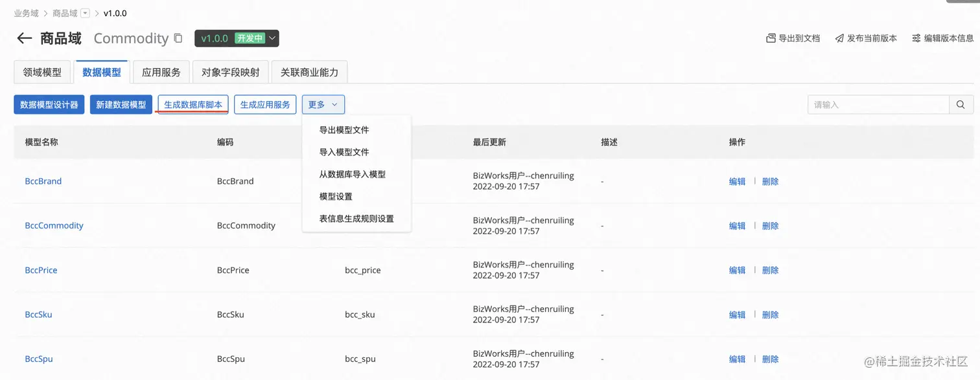Click the back arrow next to 商品域
This screenshot has width=980, height=380.
tap(25, 38)
